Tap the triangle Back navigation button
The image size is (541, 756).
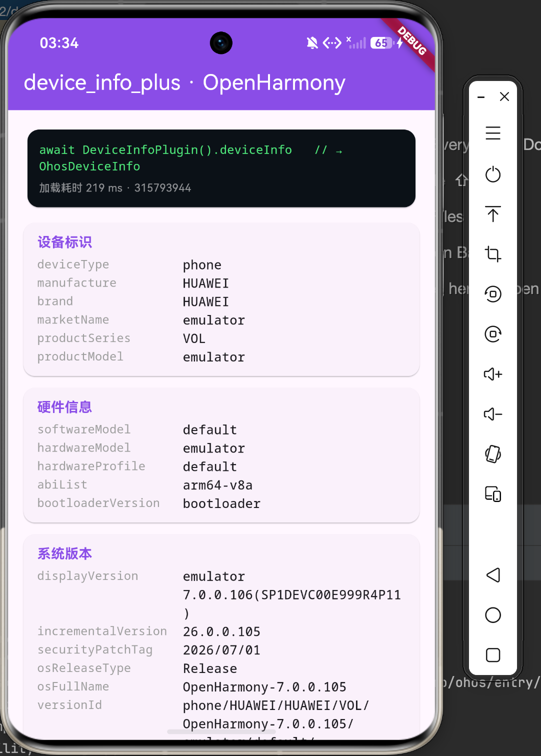pos(493,575)
